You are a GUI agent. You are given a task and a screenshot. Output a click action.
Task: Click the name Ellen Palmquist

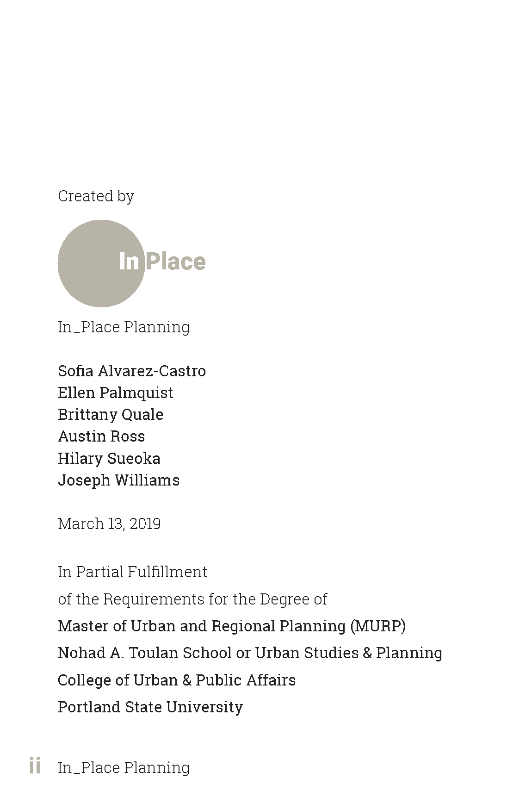click(x=116, y=393)
